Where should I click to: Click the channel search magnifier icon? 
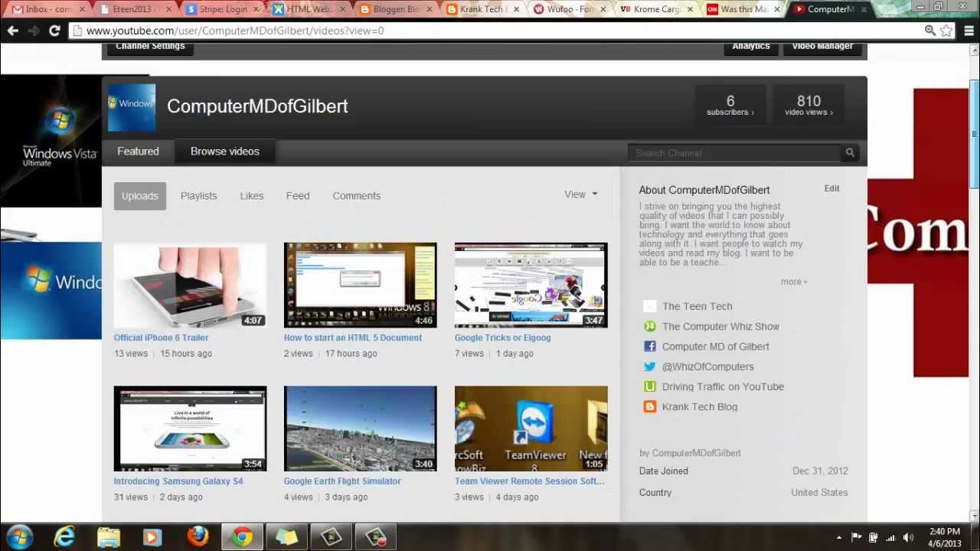click(850, 153)
